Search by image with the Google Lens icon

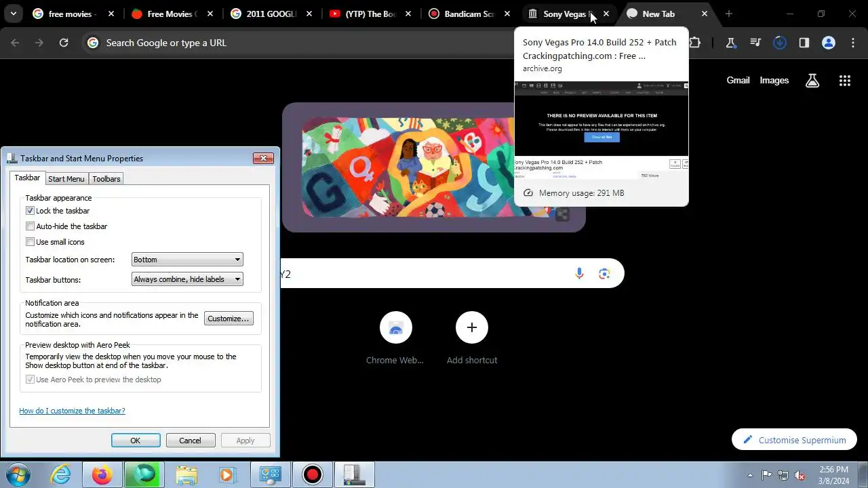(x=604, y=274)
